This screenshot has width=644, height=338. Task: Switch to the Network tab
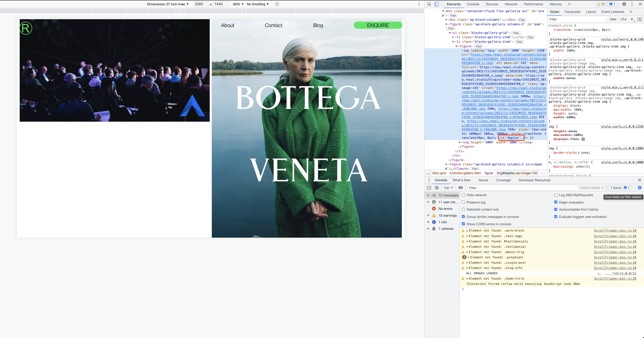(x=511, y=4)
